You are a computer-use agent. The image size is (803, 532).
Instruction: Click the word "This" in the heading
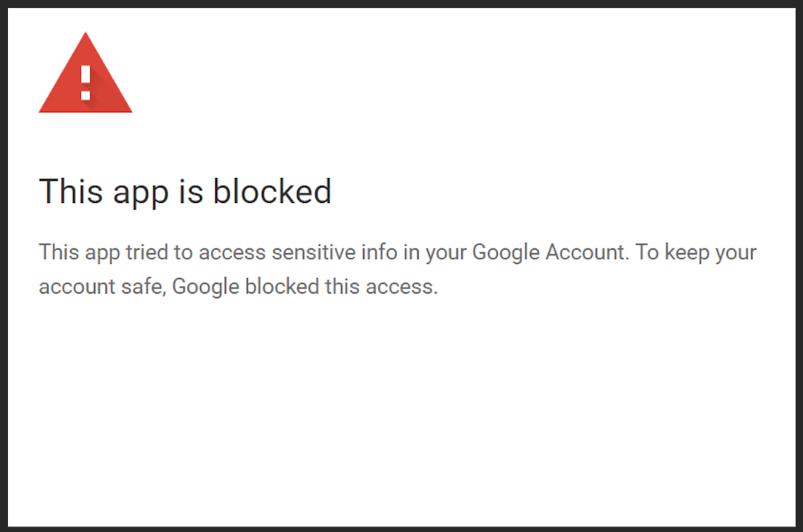pos(68,191)
